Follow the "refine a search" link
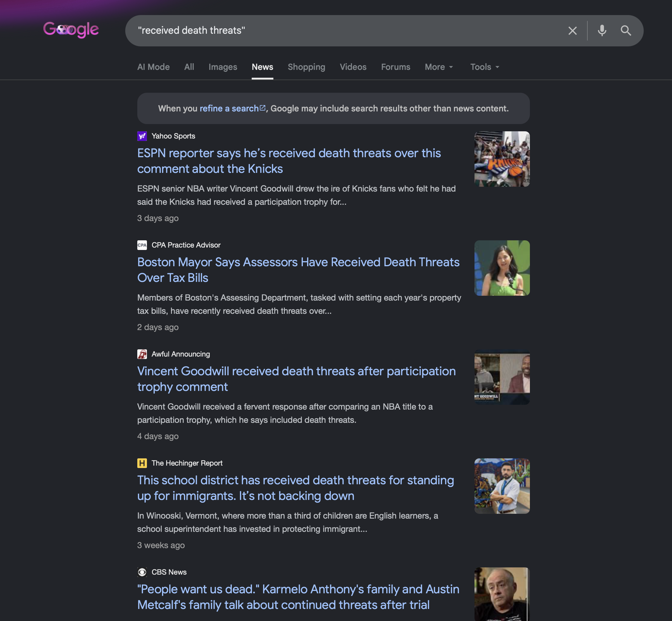 pos(232,108)
